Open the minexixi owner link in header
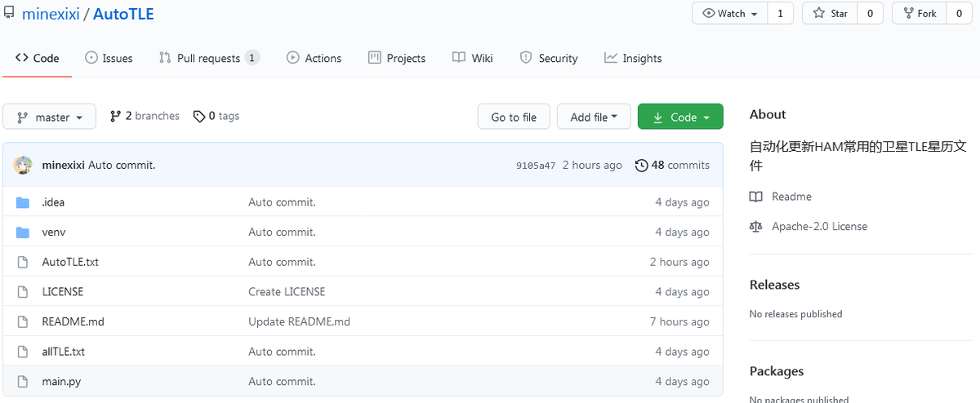 point(50,14)
